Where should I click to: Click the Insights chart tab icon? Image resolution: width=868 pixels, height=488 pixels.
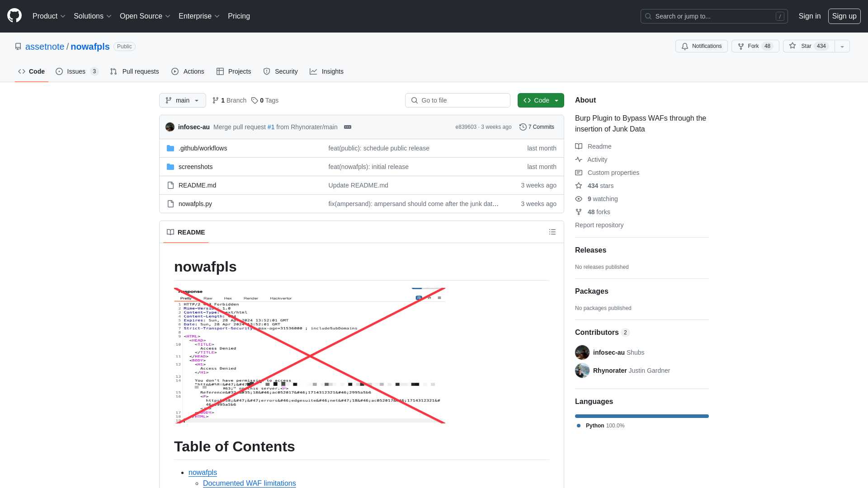pyautogui.click(x=314, y=71)
